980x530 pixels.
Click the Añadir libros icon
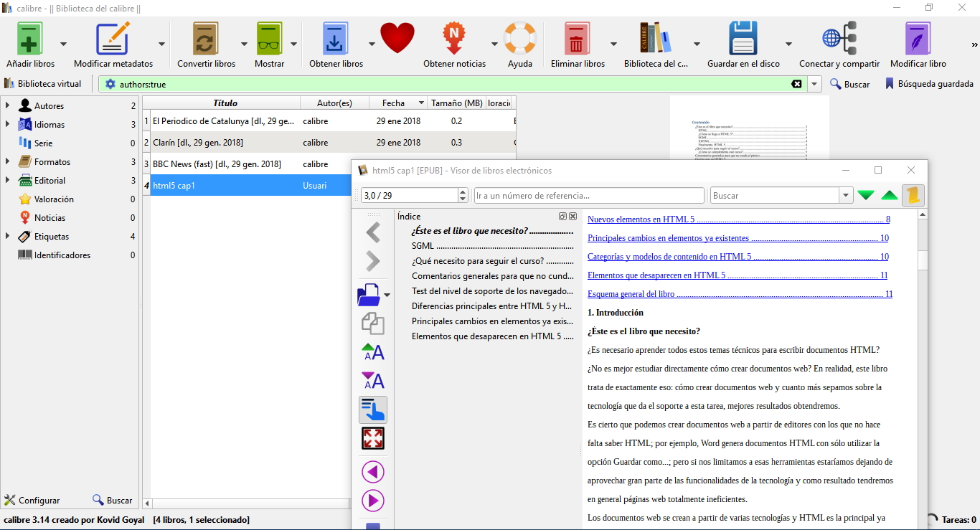tap(29, 38)
